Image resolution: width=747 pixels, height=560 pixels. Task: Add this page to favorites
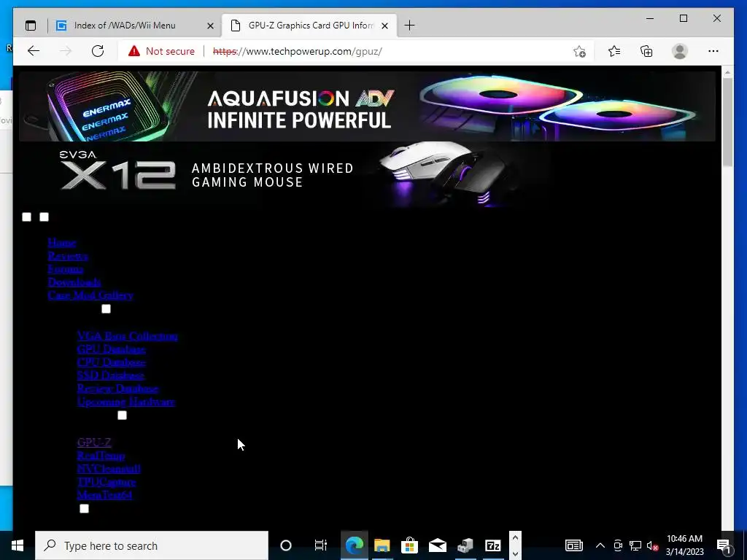(x=579, y=51)
